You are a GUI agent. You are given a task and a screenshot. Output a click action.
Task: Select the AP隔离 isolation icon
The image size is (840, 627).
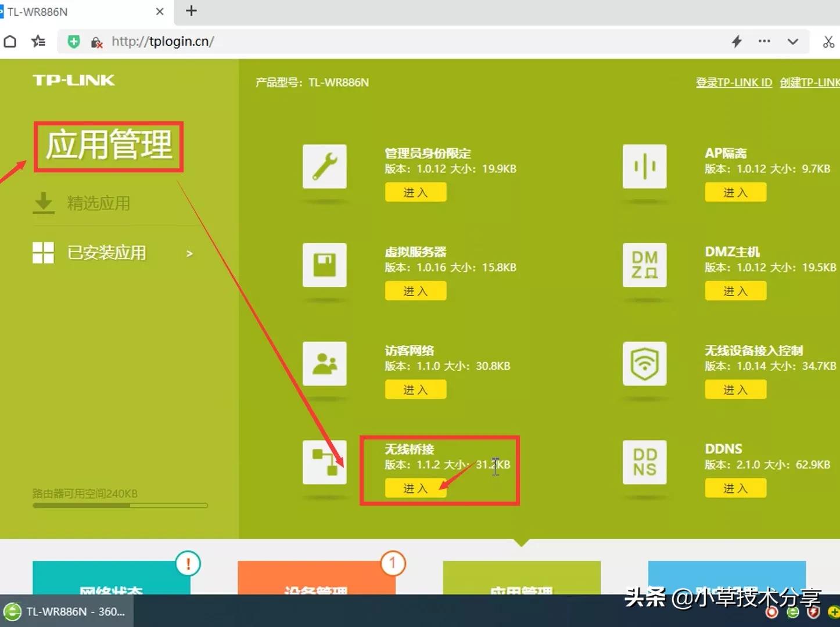pos(644,167)
